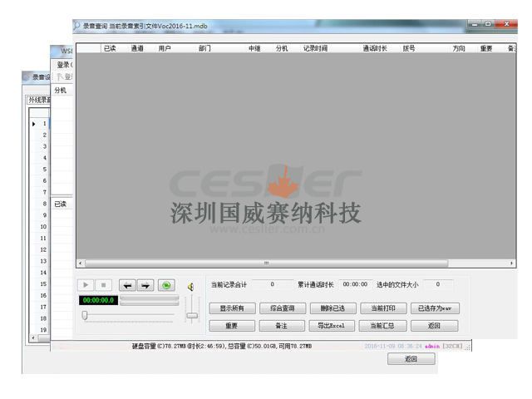Click the 00:00:00.0 playback time display
This screenshot has width=532, height=399.
coord(98,300)
